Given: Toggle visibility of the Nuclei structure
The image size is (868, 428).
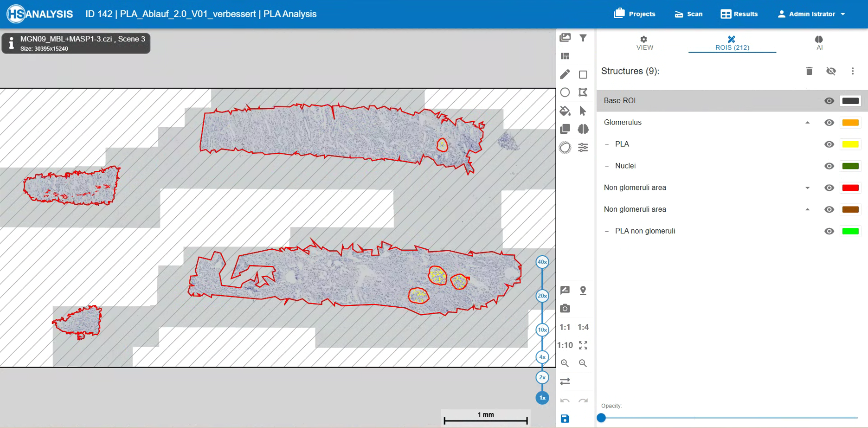Looking at the screenshot, I should [829, 166].
